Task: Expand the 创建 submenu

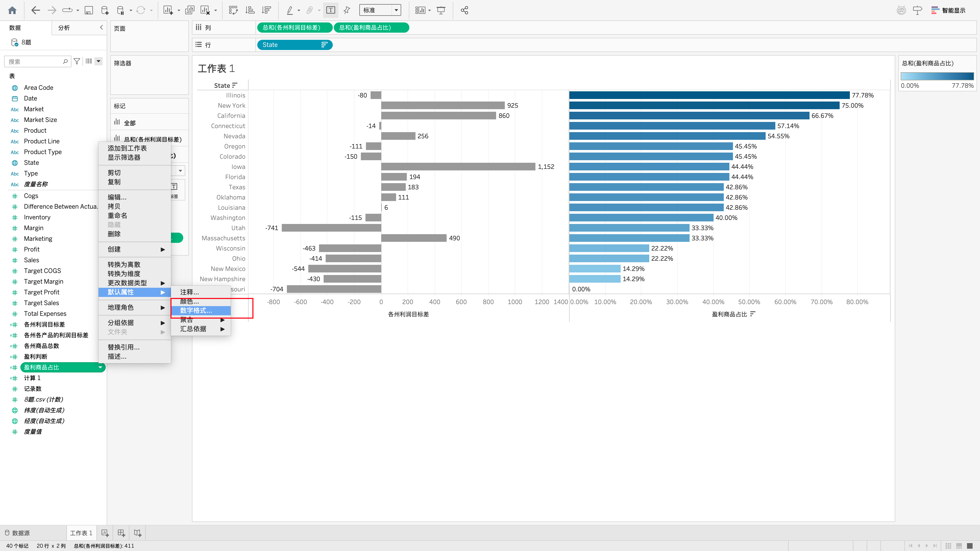Action: coord(135,249)
